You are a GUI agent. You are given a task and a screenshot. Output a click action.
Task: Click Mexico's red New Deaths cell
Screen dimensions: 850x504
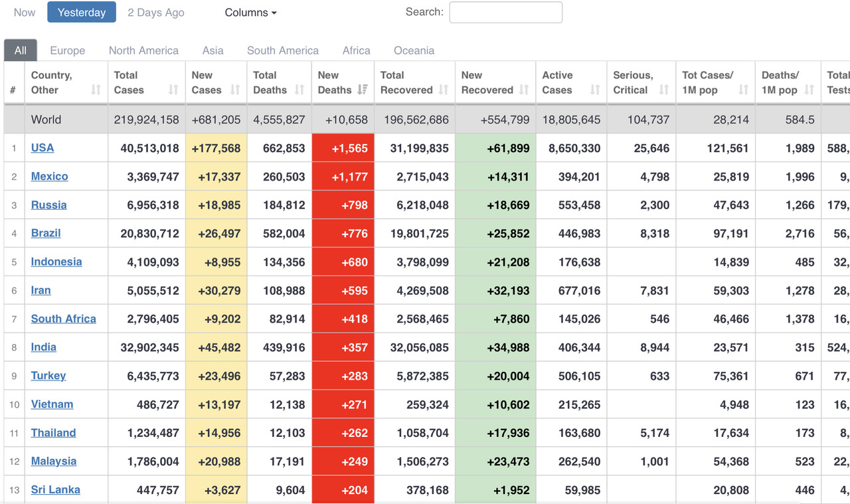[x=343, y=177]
